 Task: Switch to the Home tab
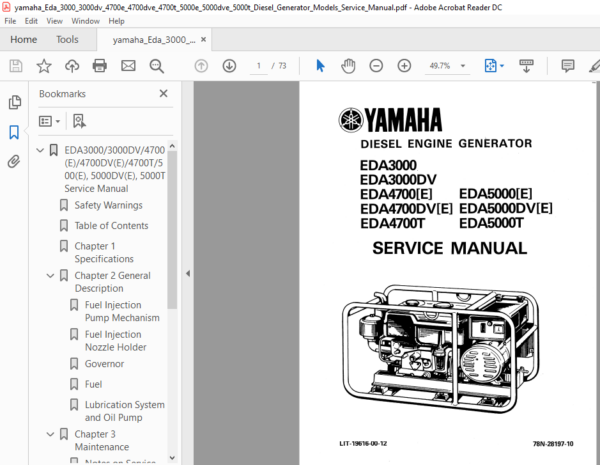click(x=23, y=39)
